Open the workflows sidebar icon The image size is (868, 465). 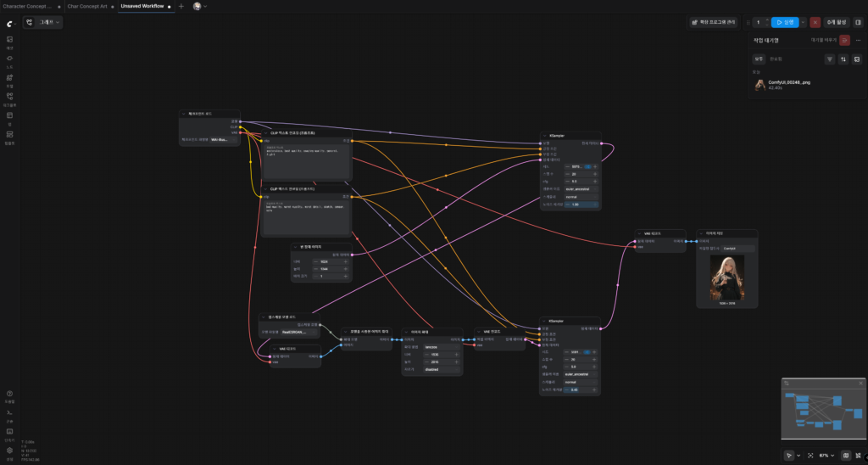(x=9, y=99)
